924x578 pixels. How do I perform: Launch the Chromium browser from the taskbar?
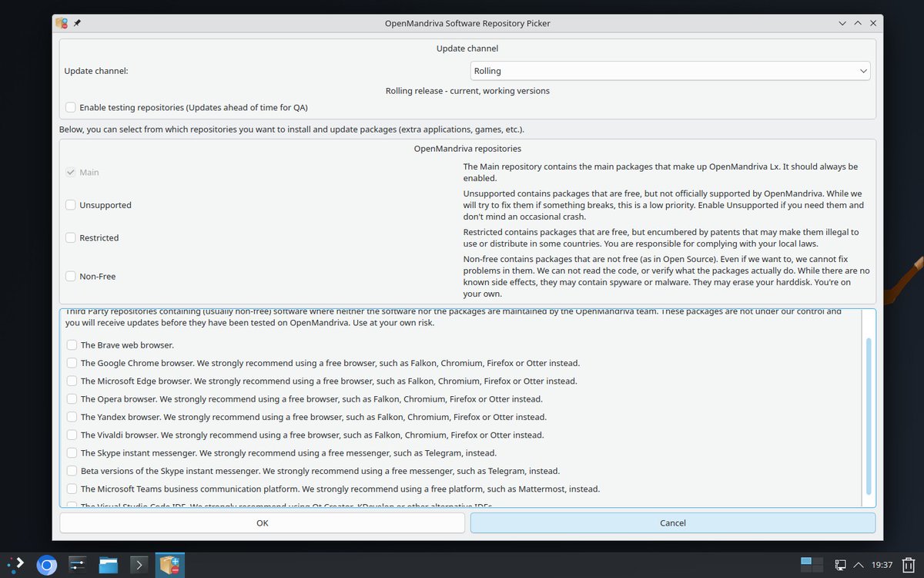point(46,566)
